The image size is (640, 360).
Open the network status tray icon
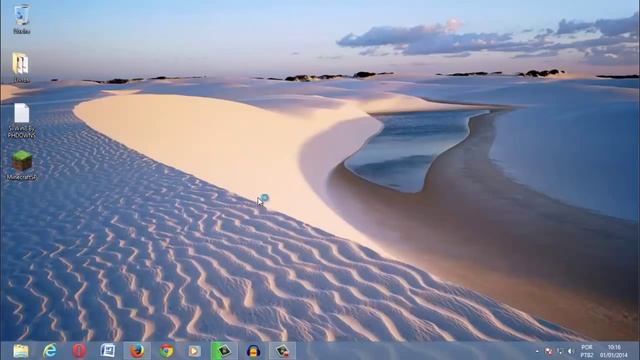560,351
